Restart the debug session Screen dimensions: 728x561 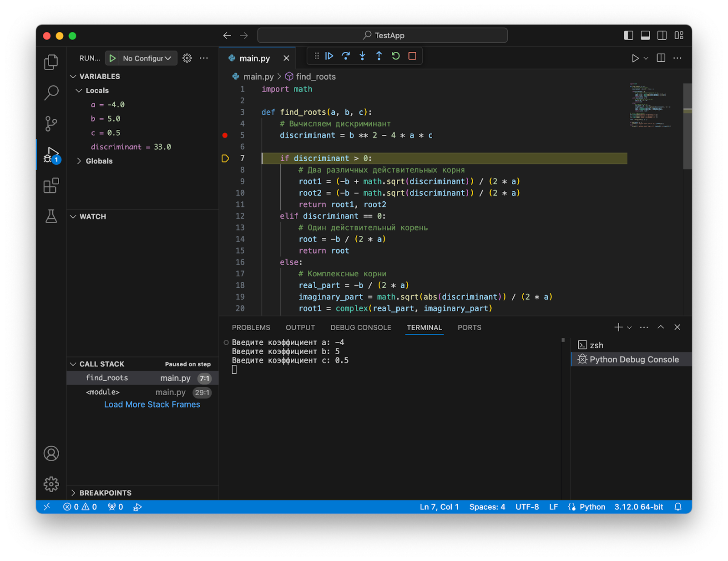point(396,56)
